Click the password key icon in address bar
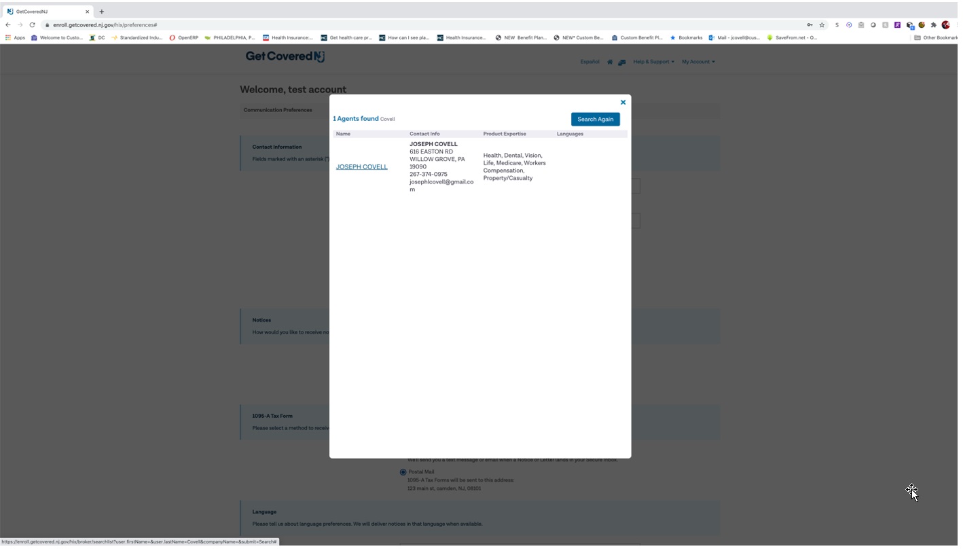This screenshot has height=553, width=980. (810, 25)
